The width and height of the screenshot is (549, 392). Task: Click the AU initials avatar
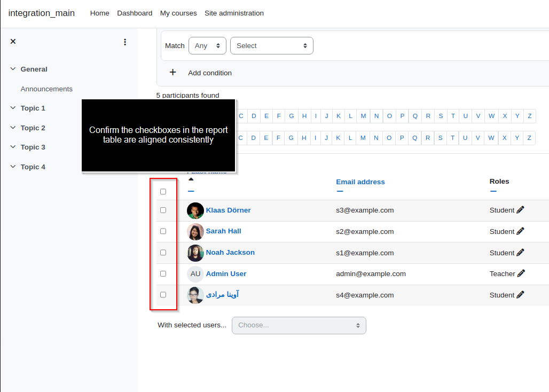click(x=195, y=274)
